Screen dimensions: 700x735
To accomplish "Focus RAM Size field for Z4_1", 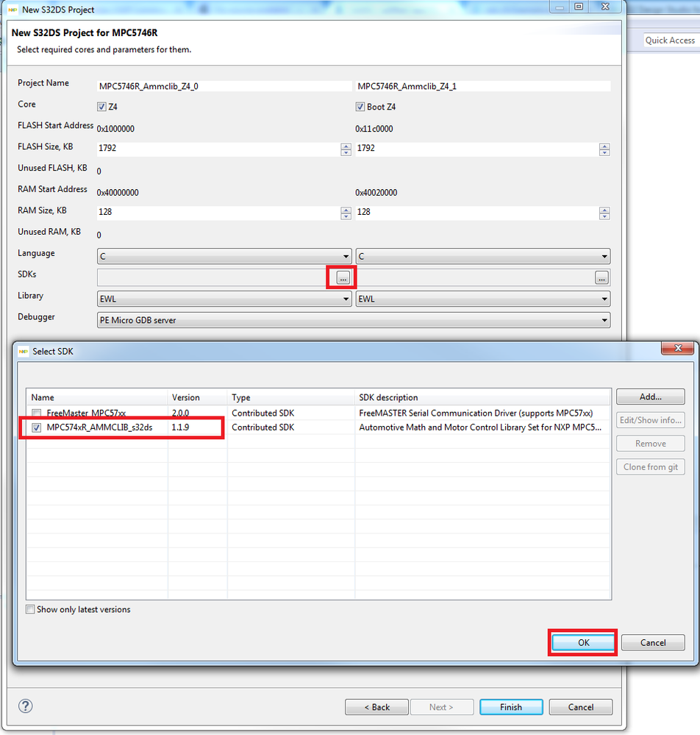I will tap(477, 212).
